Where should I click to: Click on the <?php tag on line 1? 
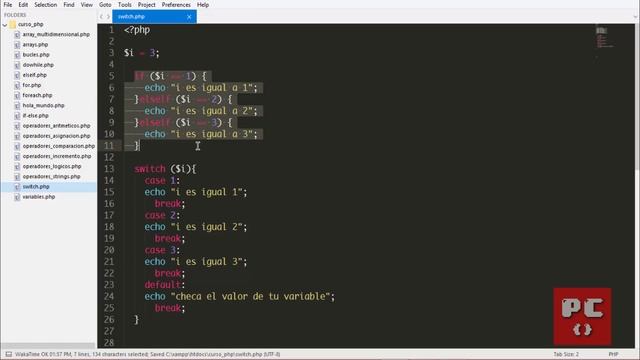click(x=137, y=30)
